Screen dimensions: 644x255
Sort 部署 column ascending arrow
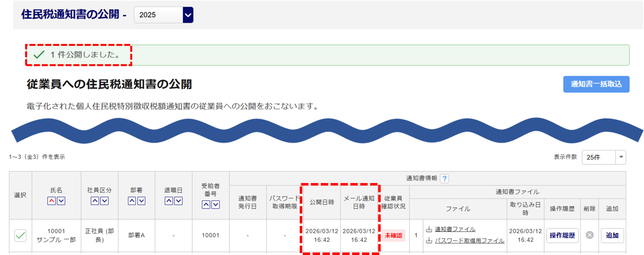[x=132, y=201]
